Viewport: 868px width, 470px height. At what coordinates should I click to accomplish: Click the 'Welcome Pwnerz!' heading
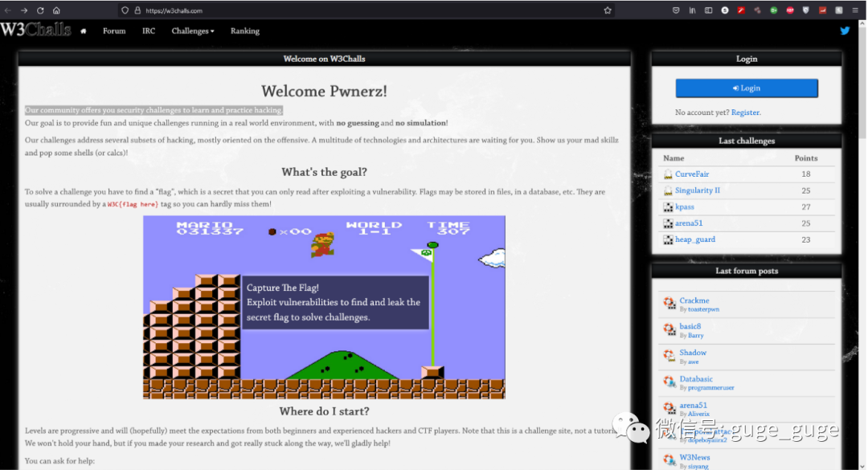click(x=324, y=91)
